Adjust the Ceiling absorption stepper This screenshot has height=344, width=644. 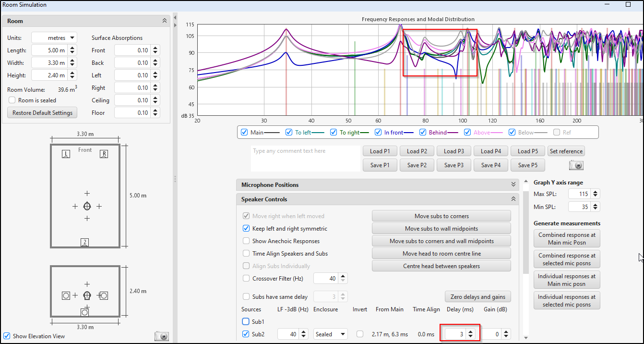coord(155,100)
